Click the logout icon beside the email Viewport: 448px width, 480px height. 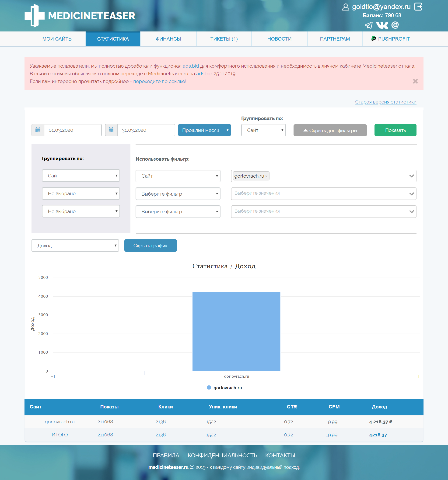[418, 7]
